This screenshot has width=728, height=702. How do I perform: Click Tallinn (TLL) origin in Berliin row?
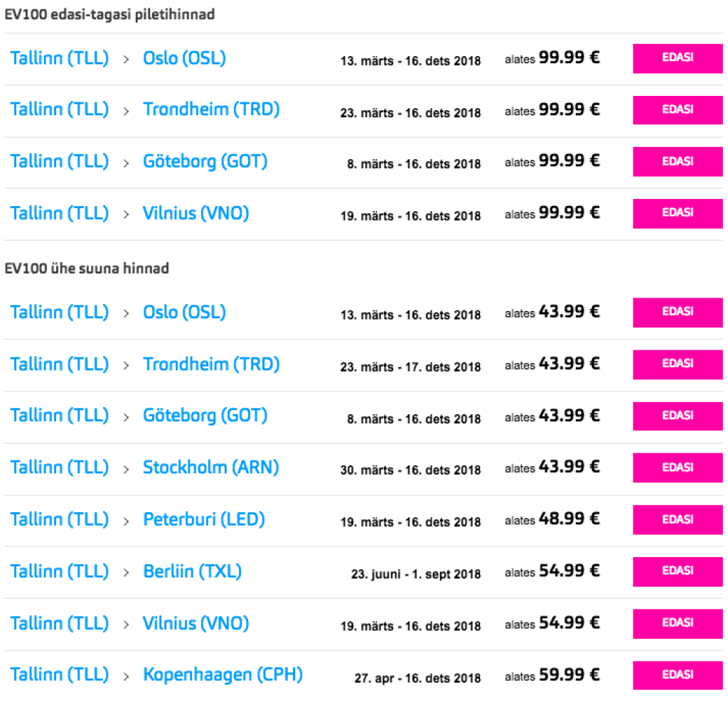click(60, 571)
